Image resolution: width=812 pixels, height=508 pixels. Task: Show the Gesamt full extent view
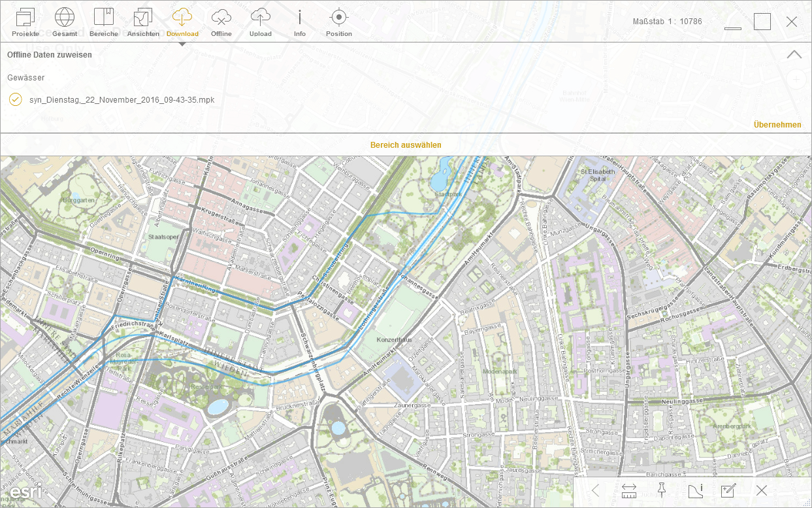[x=65, y=22]
